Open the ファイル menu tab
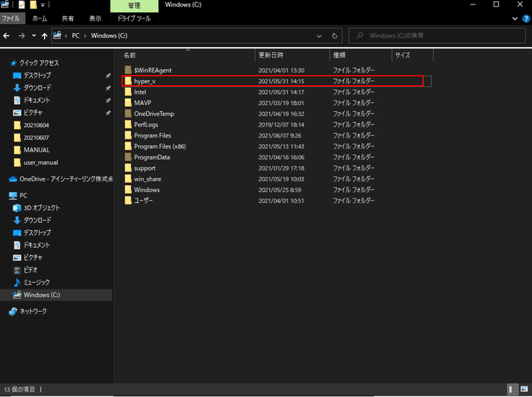This screenshot has height=397, width=532. (11, 19)
